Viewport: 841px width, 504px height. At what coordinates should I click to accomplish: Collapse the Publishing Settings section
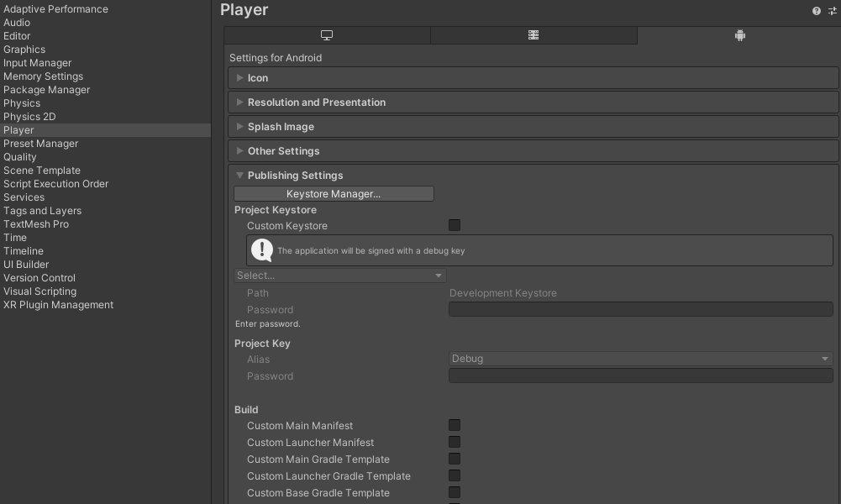click(295, 176)
